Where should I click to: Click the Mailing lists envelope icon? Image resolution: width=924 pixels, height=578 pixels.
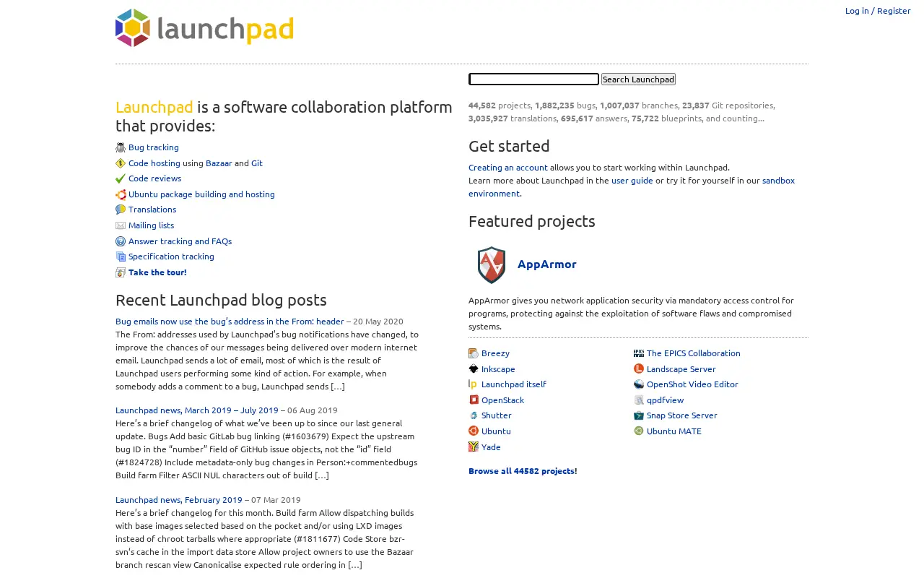[121, 225]
